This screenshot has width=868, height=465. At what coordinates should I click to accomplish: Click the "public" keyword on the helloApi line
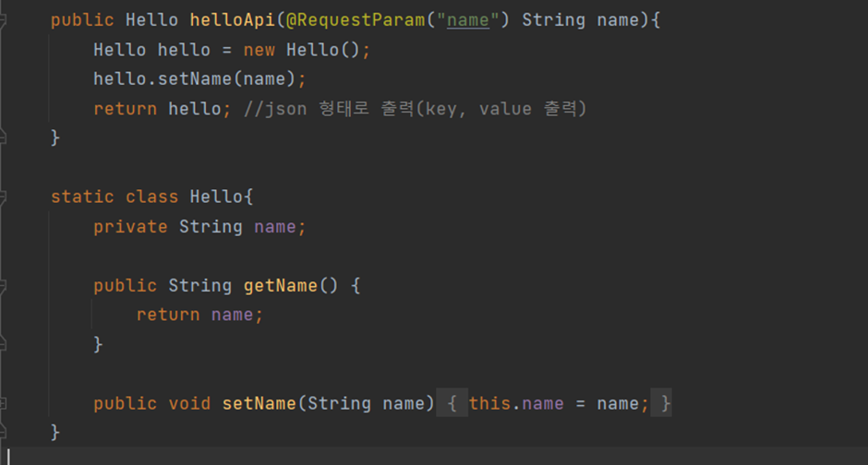pos(82,20)
